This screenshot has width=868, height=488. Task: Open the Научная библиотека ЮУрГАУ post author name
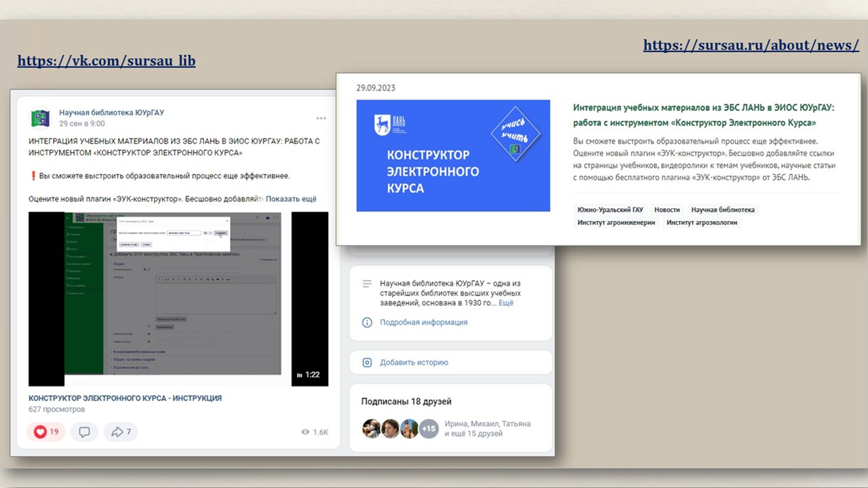tap(111, 113)
